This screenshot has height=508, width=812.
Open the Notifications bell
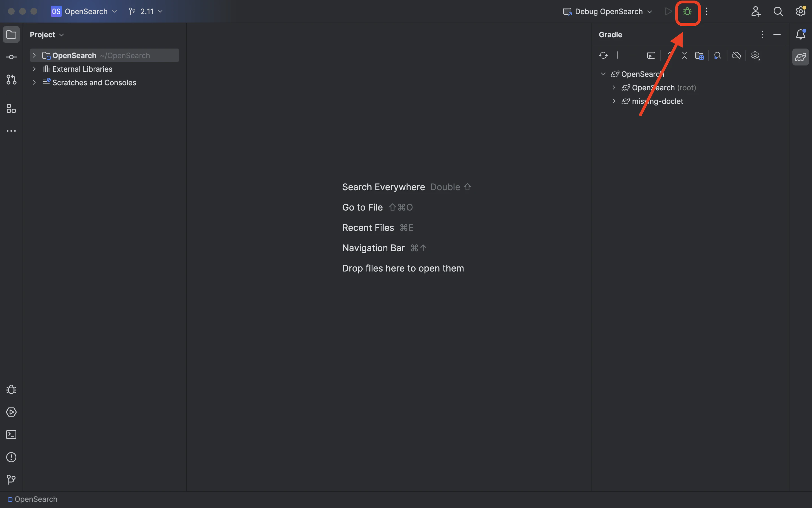point(801,34)
